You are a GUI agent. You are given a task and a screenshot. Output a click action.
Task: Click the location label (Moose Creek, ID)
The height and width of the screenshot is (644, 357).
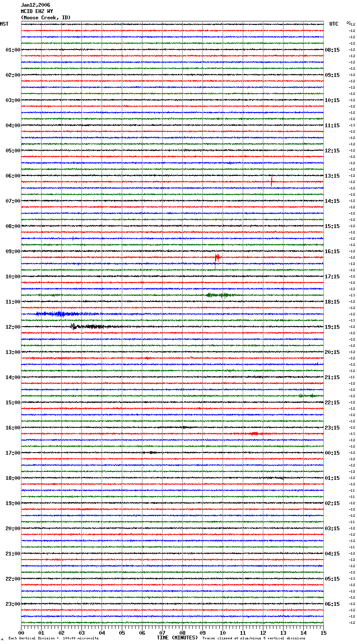click(x=46, y=18)
